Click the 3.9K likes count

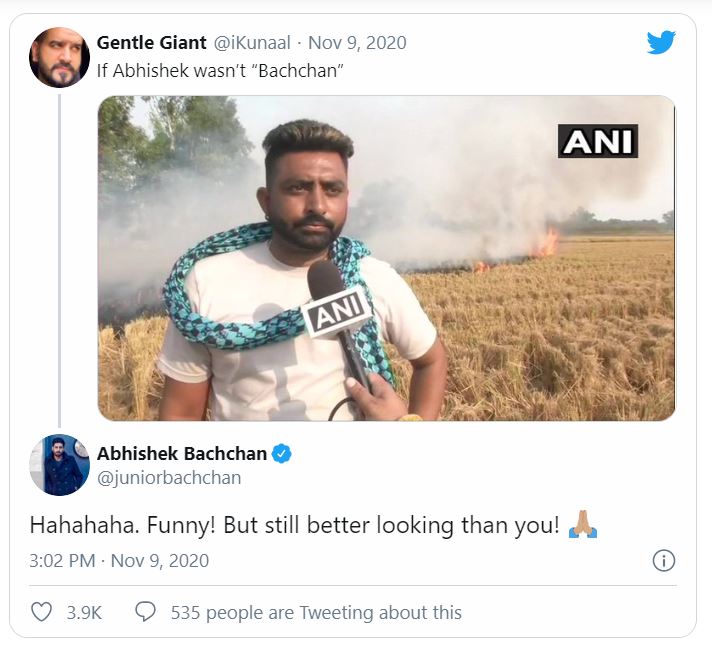(84, 612)
